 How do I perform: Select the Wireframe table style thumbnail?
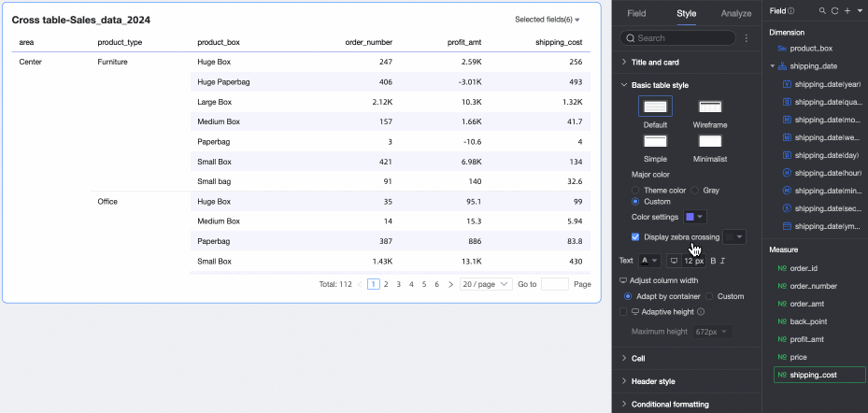710,107
